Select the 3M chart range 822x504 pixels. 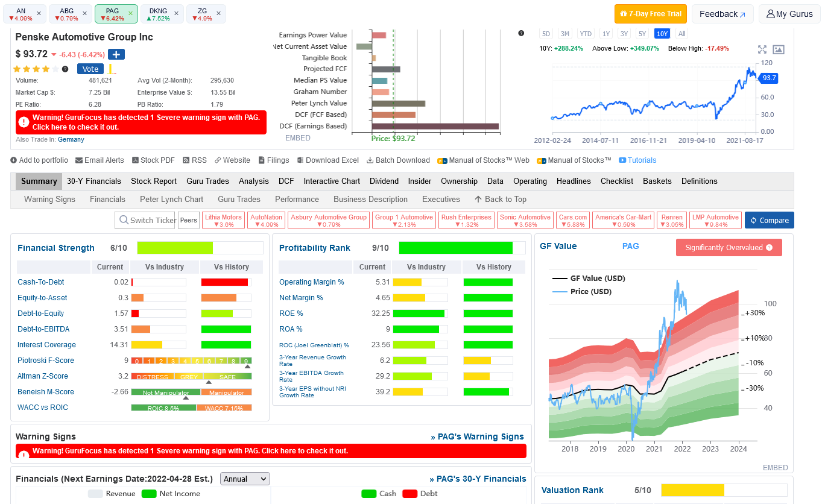[x=564, y=34]
